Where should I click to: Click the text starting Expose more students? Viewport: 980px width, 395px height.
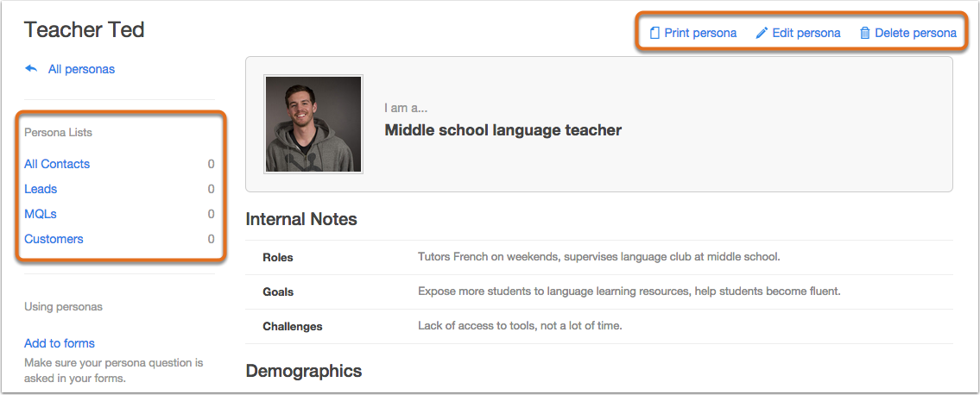[x=629, y=291]
